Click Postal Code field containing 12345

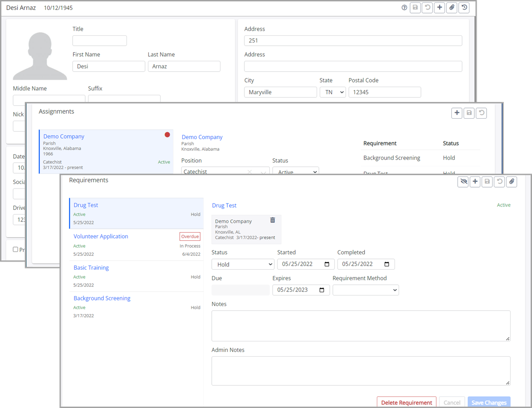pos(385,92)
